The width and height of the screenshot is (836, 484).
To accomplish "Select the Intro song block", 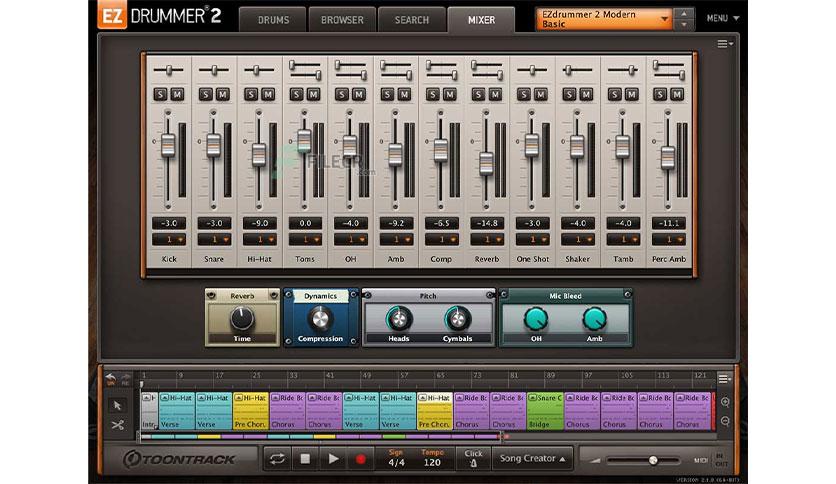I will point(149,411).
